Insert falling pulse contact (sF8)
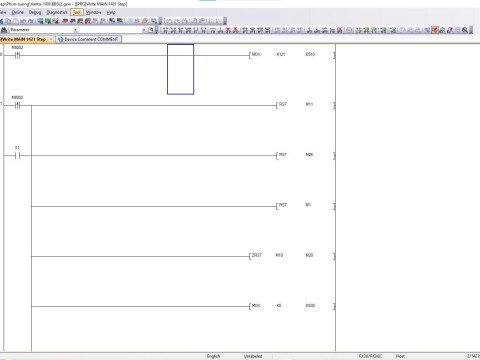 click(252, 30)
